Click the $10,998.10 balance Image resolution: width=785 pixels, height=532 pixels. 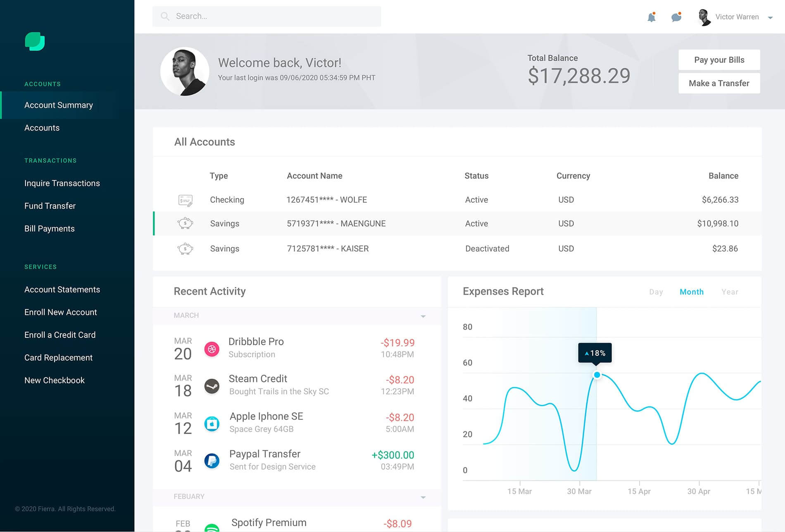coord(718,223)
